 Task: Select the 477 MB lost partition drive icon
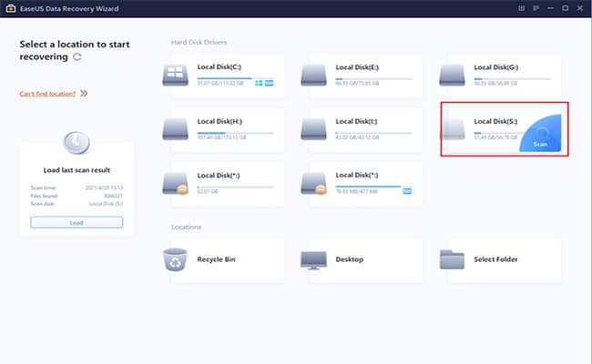click(313, 184)
